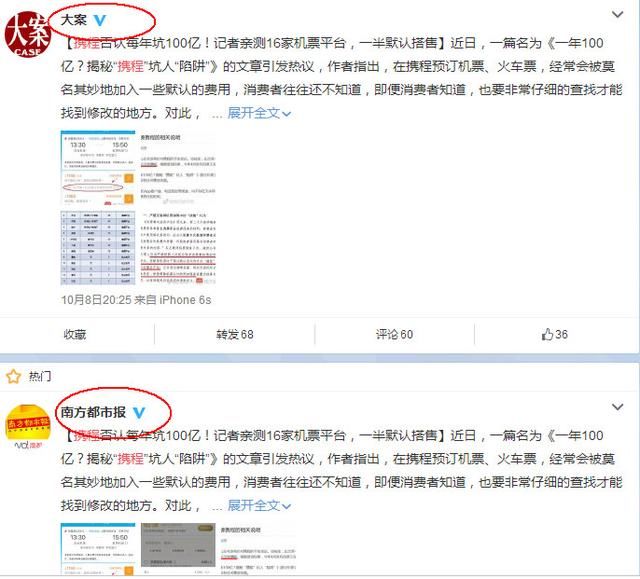Click red 携程 keyword in 南方都市报 headline

point(87,436)
